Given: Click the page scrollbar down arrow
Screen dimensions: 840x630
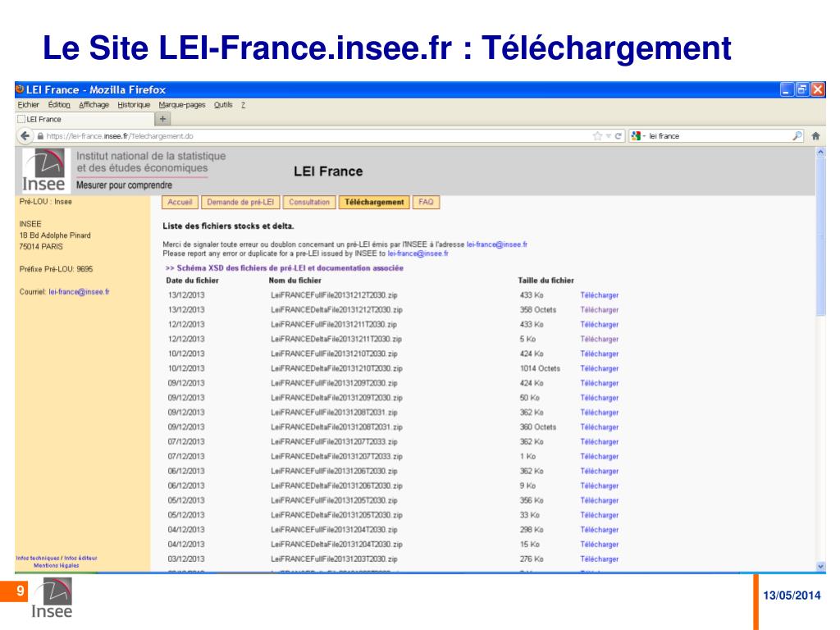Looking at the screenshot, I should point(820,566).
